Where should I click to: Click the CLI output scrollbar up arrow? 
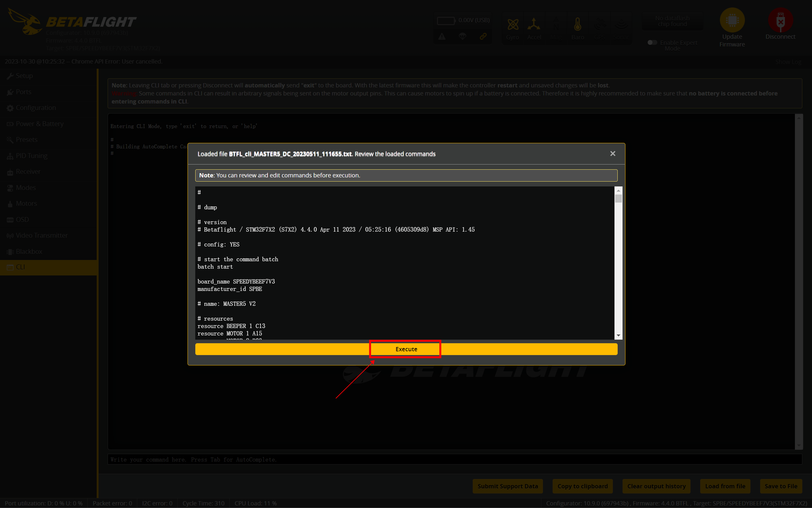coord(798,118)
